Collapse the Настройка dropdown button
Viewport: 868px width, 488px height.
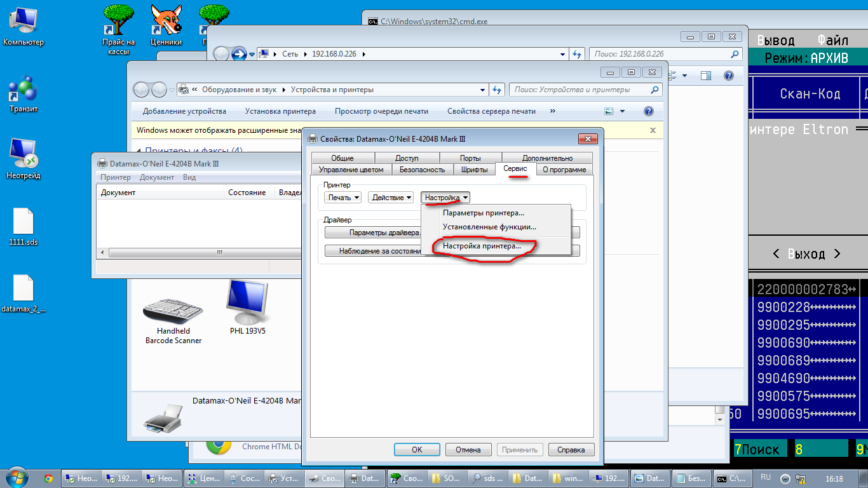[446, 198]
